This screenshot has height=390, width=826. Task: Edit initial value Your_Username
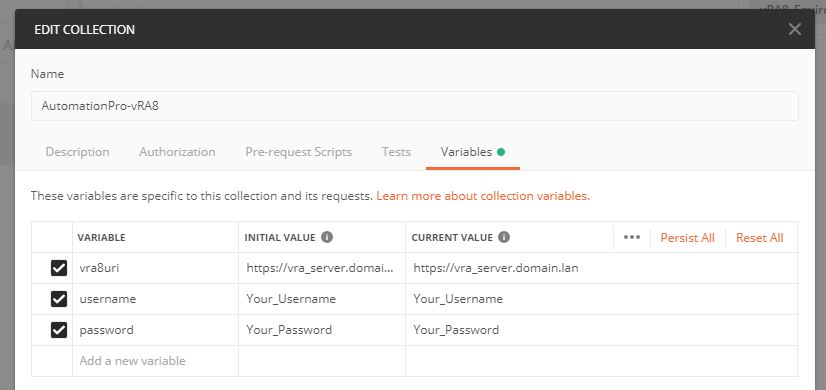pos(322,299)
